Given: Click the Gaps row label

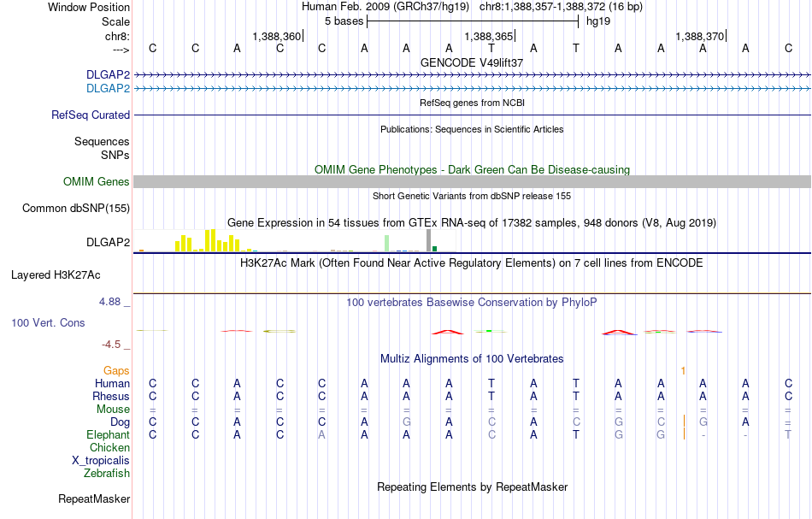Looking at the screenshot, I should [116, 371].
